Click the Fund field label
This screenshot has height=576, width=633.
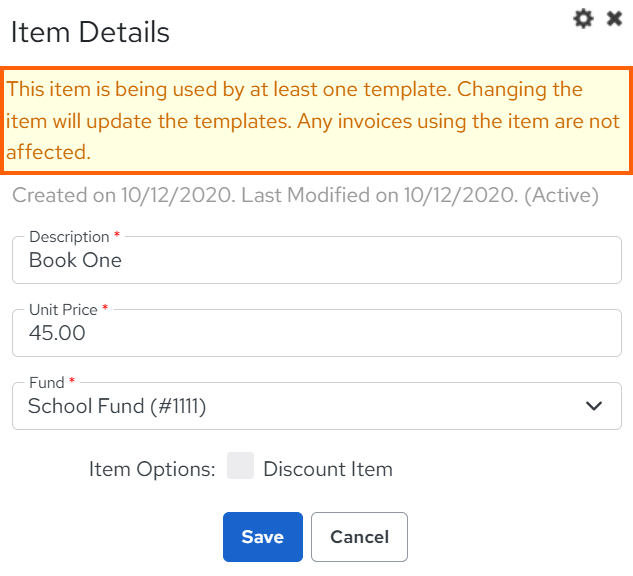(x=47, y=383)
